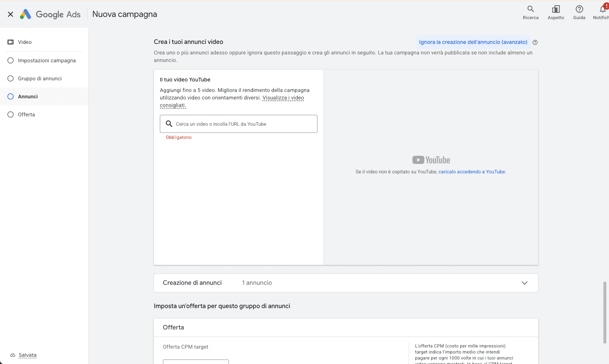This screenshot has height=364, width=609.
Task: Select the Impostazioni campagna step circle
Action: 11,60
